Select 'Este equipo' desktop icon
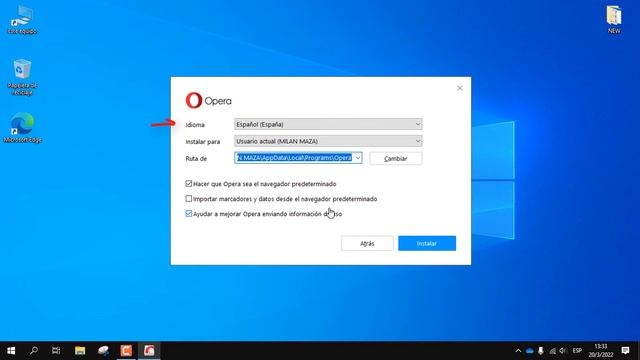 [22, 20]
